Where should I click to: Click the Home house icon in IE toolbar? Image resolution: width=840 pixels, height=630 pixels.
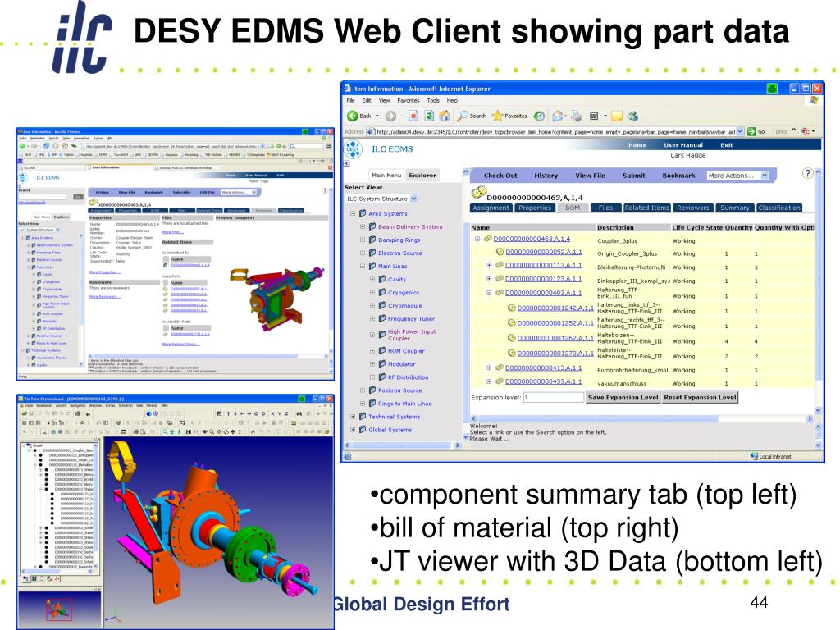click(445, 116)
